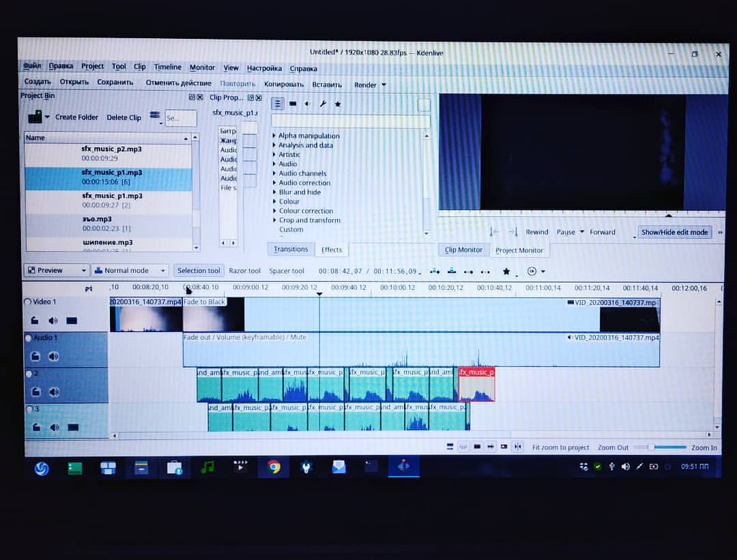The height and width of the screenshot is (560, 737).
Task: Open the Project Bin view options menu icon
Action: coord(155,115)
